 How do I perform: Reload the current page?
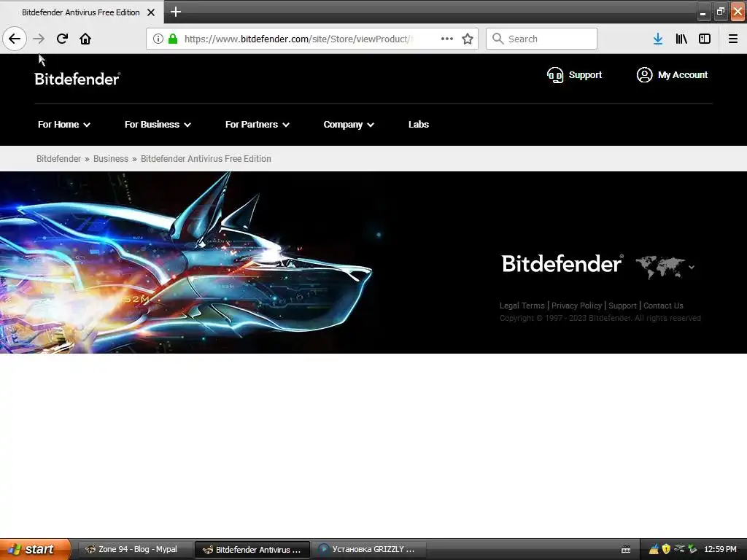coord(62,39)
